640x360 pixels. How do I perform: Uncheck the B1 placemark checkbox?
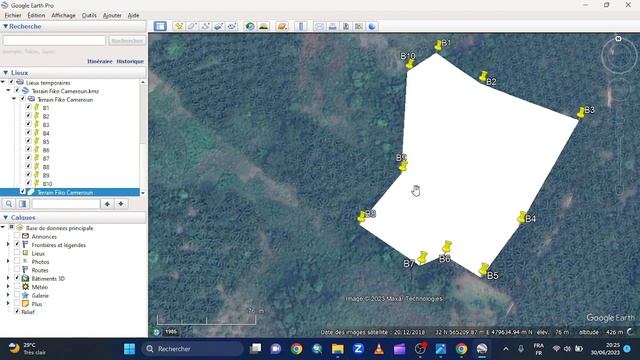point(28,107)
